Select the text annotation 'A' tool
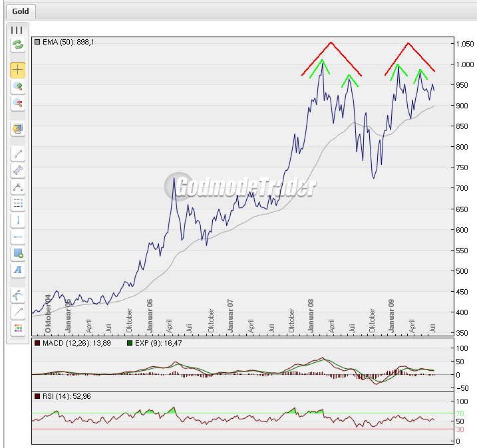The image size is (477, 448). pyautogui.click(x=17, y=270)
